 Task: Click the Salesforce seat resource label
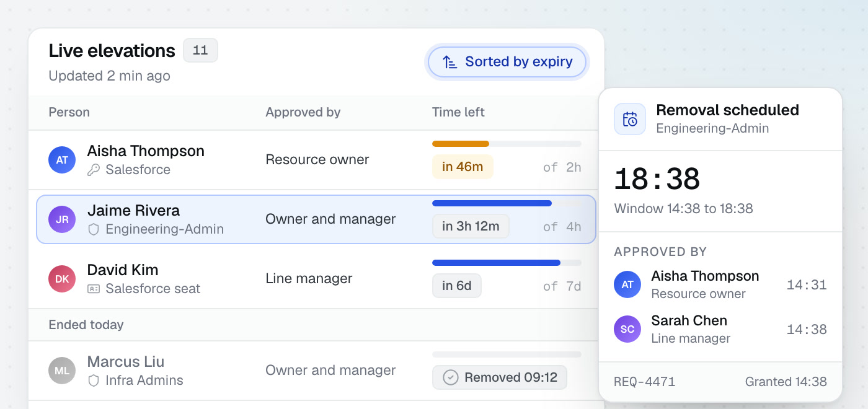click(x=153, y=289)
